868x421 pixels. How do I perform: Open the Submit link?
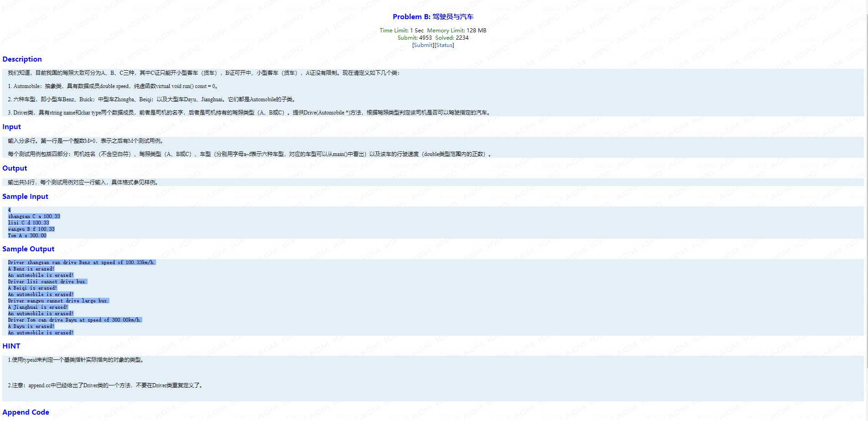423,45
